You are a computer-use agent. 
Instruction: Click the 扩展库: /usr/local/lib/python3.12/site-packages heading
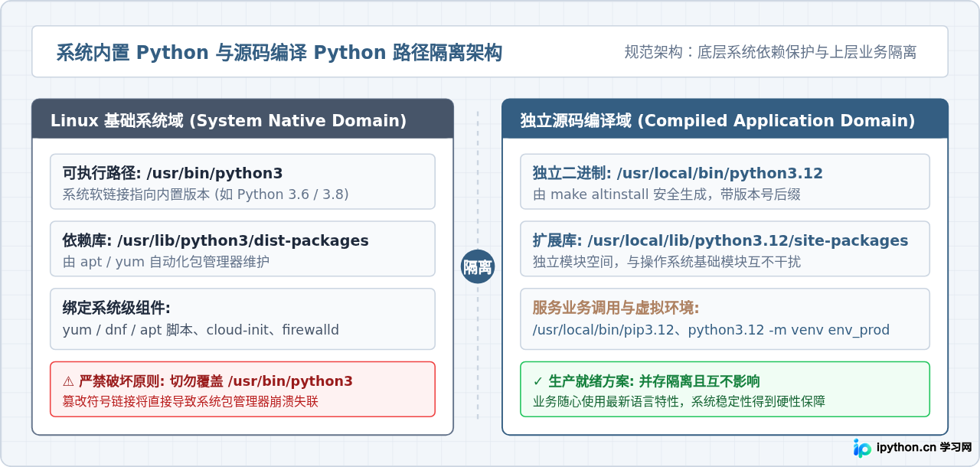click(x=720, y=240)
